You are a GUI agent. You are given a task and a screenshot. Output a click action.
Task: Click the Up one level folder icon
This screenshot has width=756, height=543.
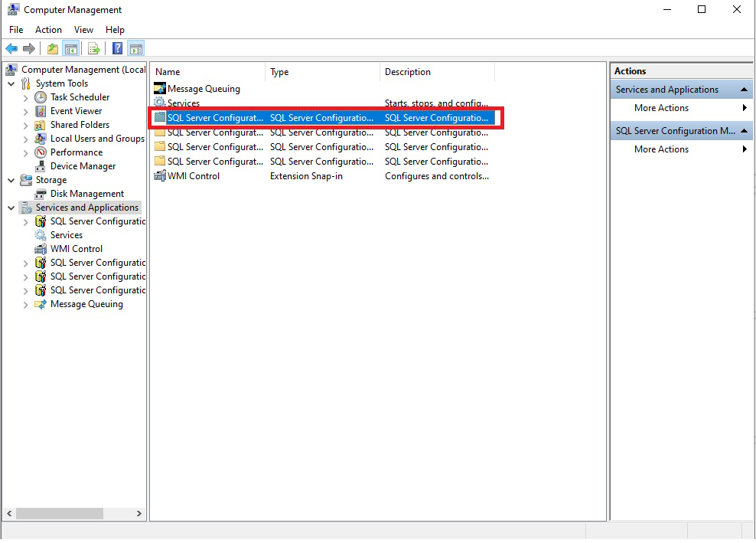pos(53,49)
